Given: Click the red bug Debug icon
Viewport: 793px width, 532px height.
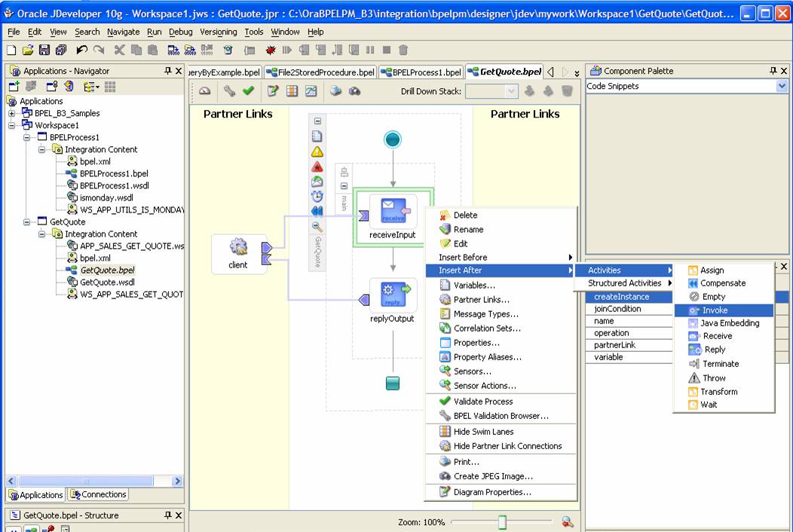Looking at the screenshot, I should click(x=271, y=50).
